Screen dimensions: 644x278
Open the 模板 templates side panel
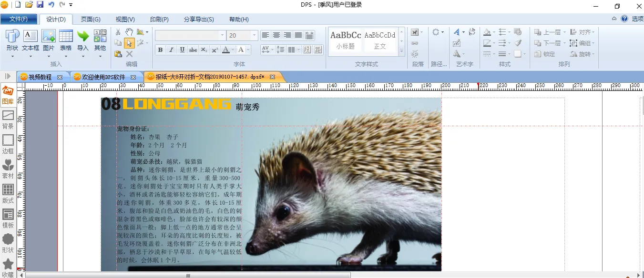point(8,218)
